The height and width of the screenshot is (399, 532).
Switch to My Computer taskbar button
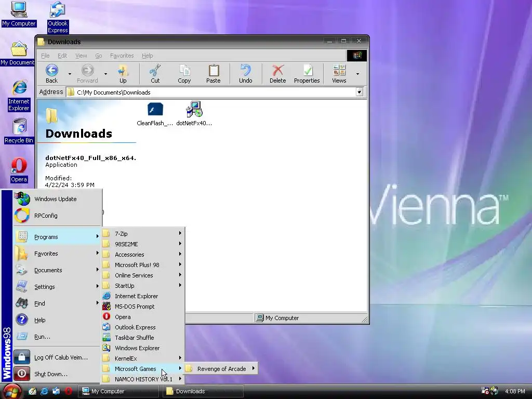[119, 391]
